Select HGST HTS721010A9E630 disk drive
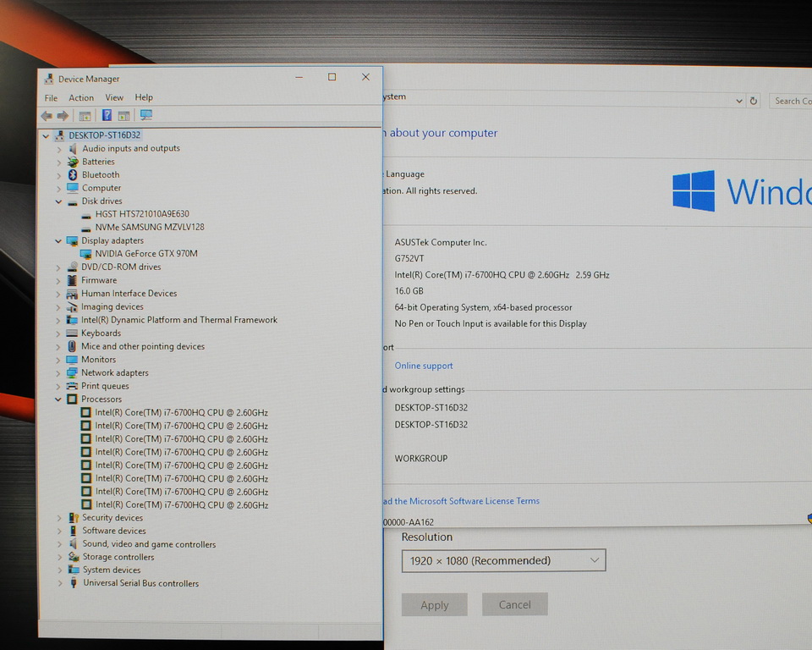 coord(142,214)
